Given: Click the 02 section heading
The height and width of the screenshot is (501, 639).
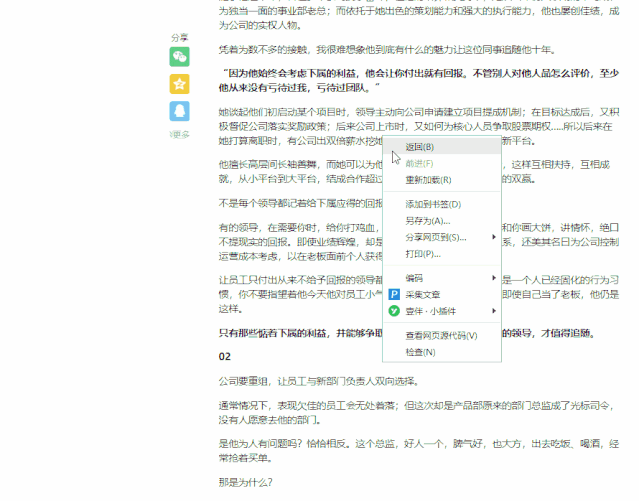Looking at the screenshot, I should point(225,356).
